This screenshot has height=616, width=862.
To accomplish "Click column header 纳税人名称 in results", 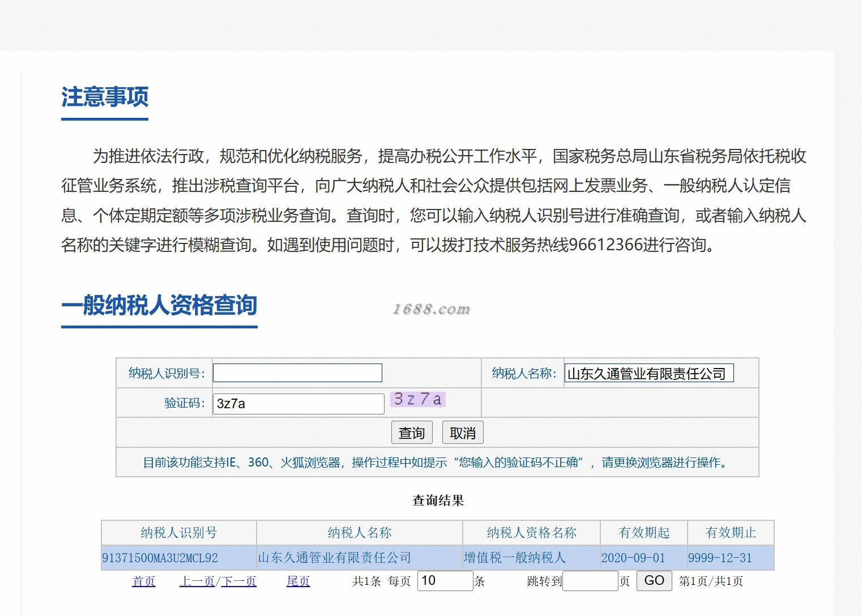I will (360, 533).
